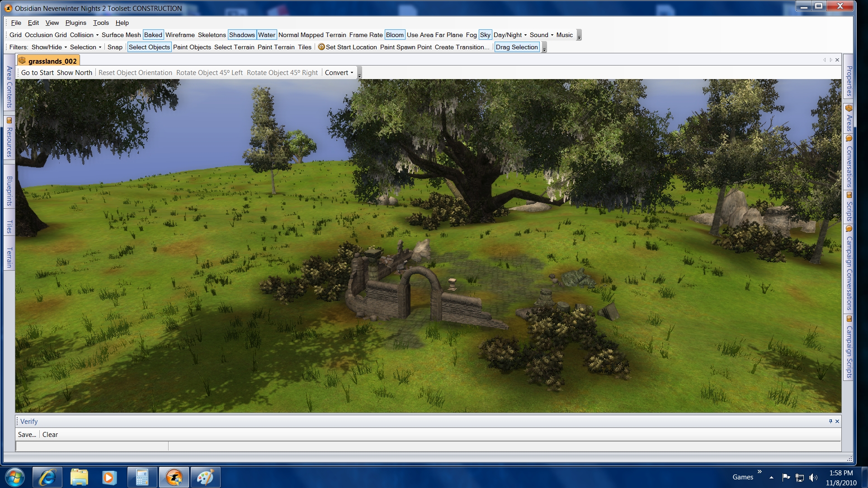Click the Go to Start button
This screenshot has height=488, width=868.
37,73
